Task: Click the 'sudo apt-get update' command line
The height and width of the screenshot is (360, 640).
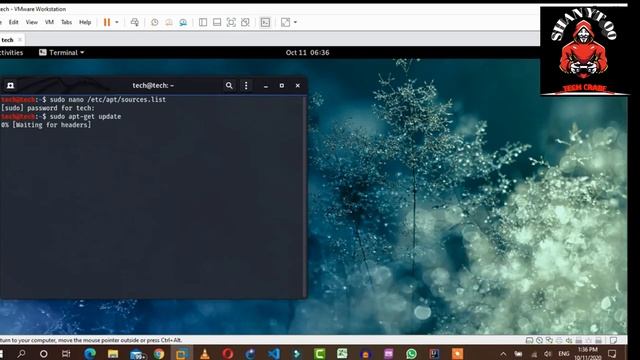Action: (x=85, y=117)
